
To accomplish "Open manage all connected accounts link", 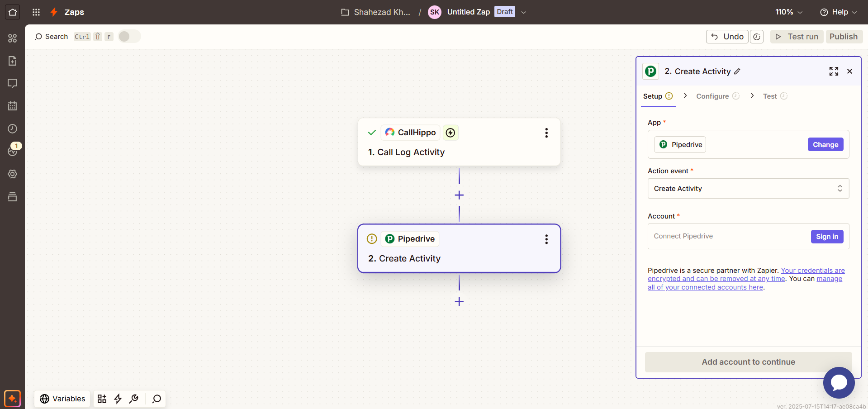I will point(745,283).
